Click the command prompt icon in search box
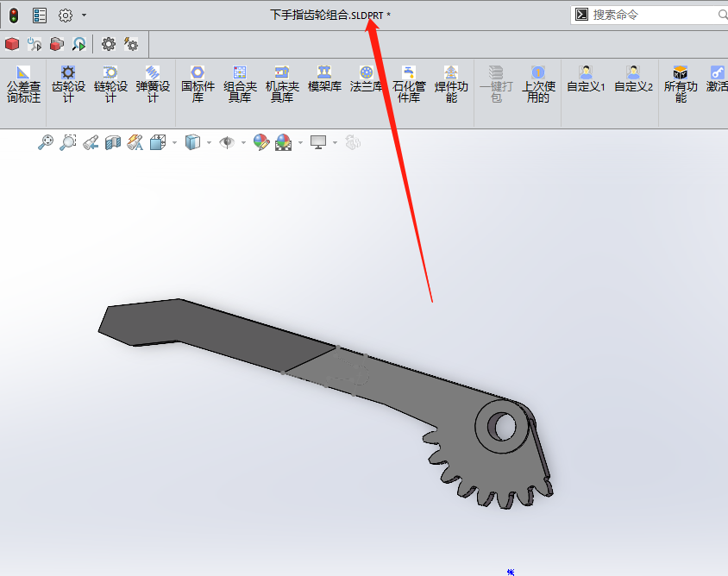The width and height of the screenshot is (728, 576). [581, 15]
